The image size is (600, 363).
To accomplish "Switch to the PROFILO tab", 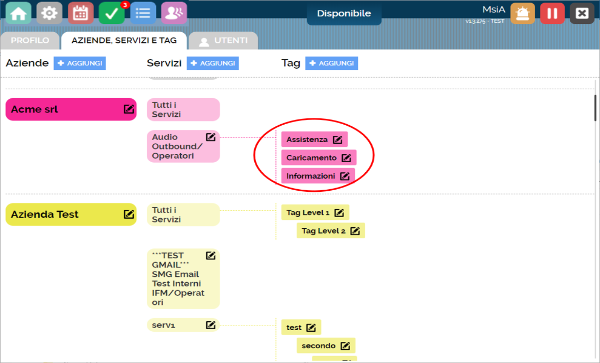I will pyautogui.click(x=30, y=41).
